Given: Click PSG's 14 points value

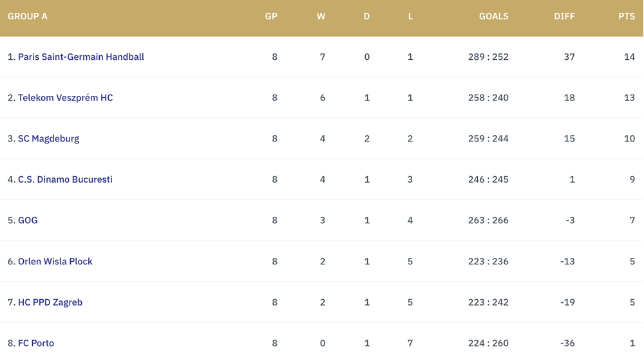Looking at the screenshot, I should point(630,57).
